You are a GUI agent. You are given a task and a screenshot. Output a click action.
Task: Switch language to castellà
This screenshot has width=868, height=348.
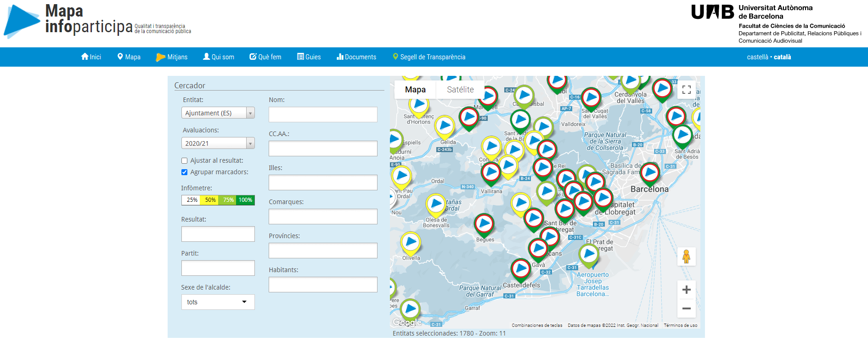click(757, 57)
